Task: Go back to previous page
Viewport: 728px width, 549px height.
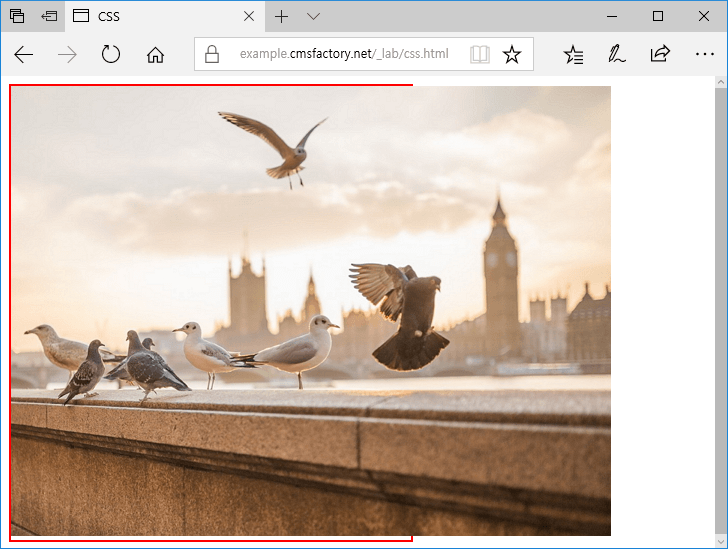Action: point(24,55)
